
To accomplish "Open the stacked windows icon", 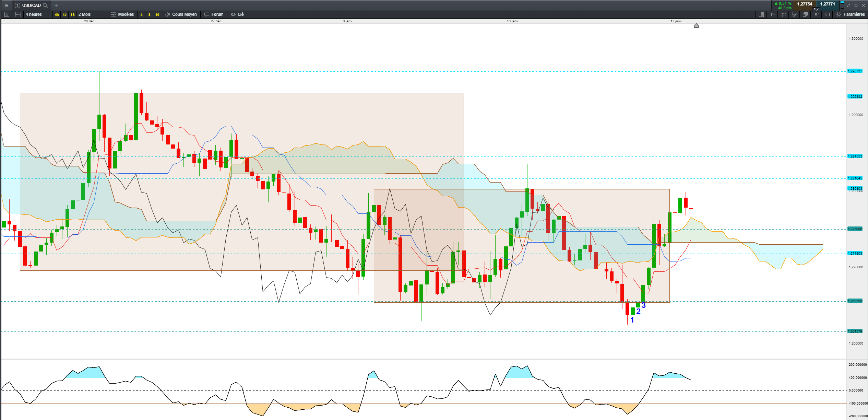I will point(805,14).
